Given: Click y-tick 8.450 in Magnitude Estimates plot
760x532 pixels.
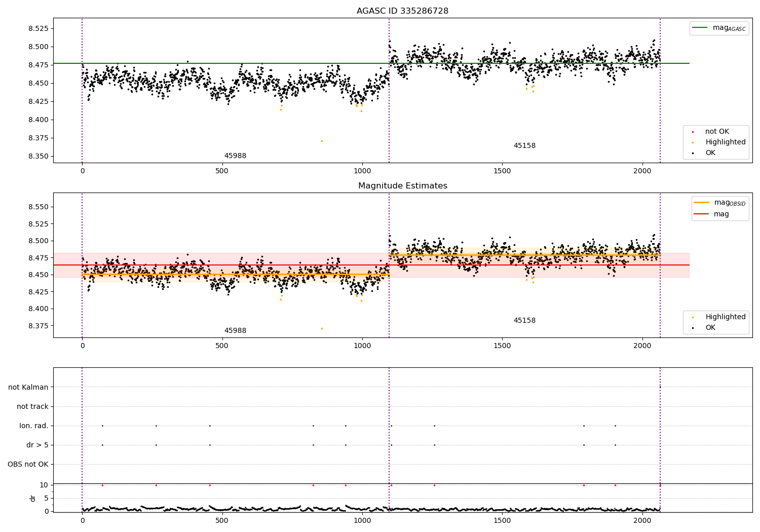Looking at the screenshot, I should [x=39, y=275].
